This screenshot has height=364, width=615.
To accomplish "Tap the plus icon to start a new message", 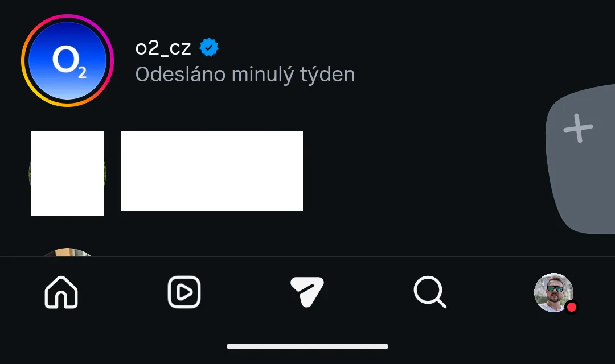I will coord(578,128).
